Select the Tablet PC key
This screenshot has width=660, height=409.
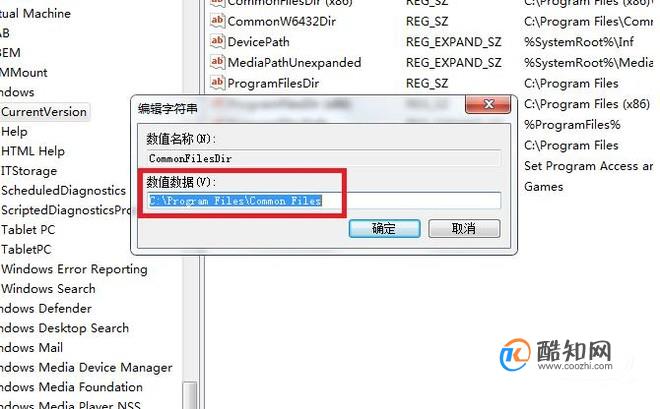pyautogui.click(x=28, y=230)
